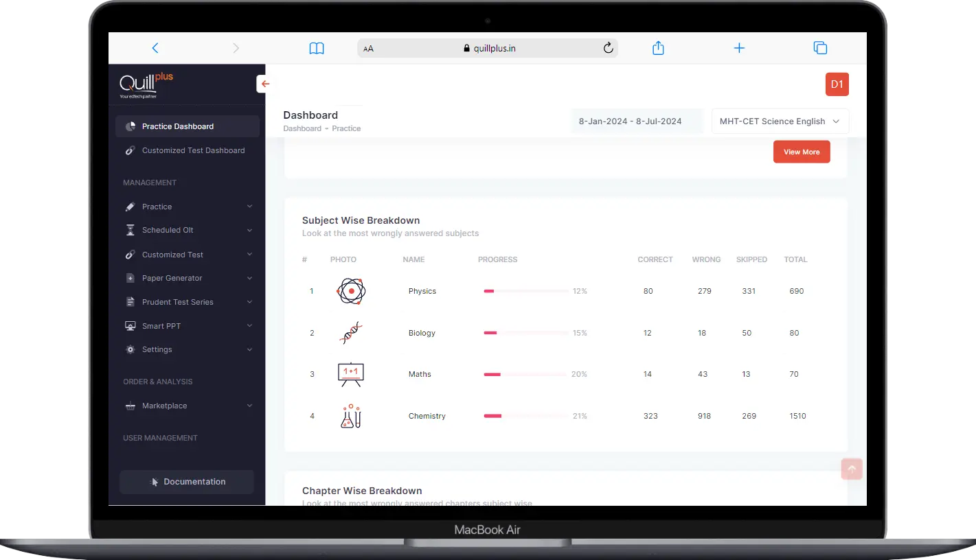Open the D1 user avatar menu

(837, 84)
